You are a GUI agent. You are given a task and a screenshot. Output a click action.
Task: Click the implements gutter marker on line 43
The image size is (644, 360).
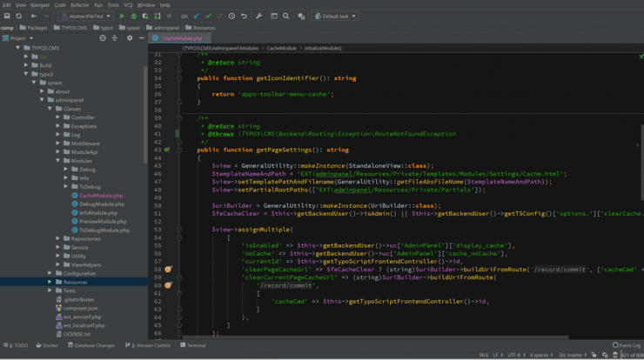point(167,150)
